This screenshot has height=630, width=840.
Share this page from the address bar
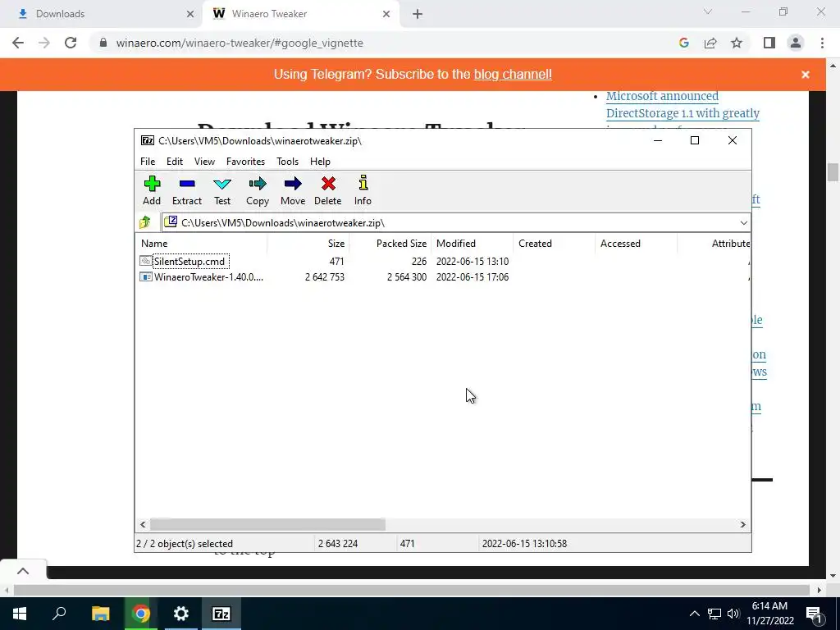pos(710,43)
